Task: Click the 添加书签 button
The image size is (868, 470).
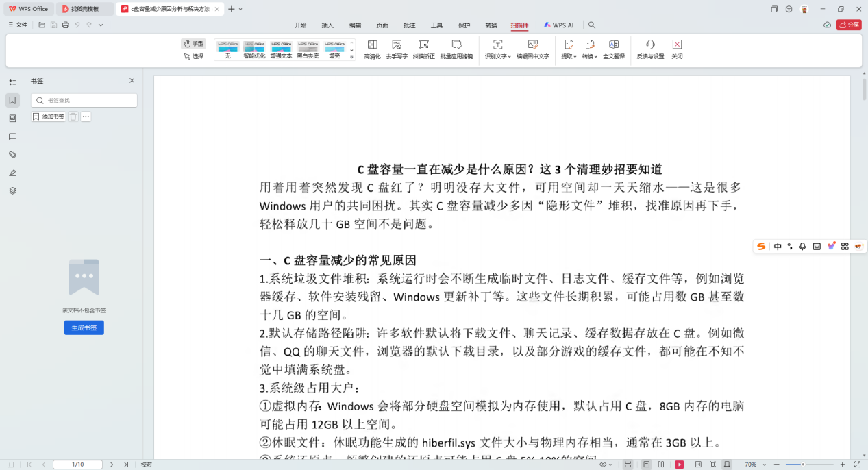Action: tap(49, 116)
